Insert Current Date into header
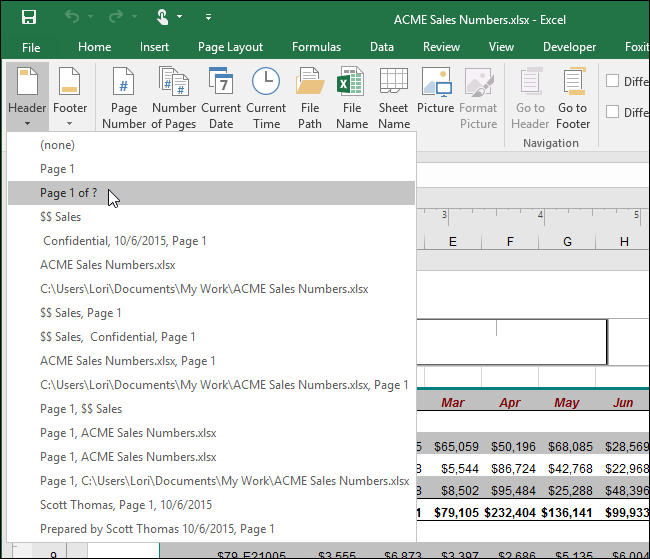Viewport: 650px width, 559px height. [x=221, y=97]
